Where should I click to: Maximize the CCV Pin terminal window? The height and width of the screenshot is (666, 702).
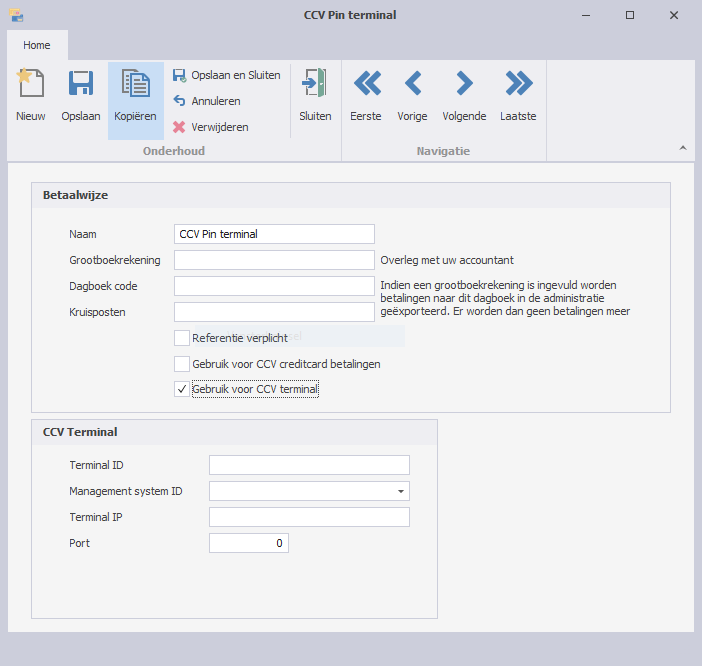[x=630, y=15]
